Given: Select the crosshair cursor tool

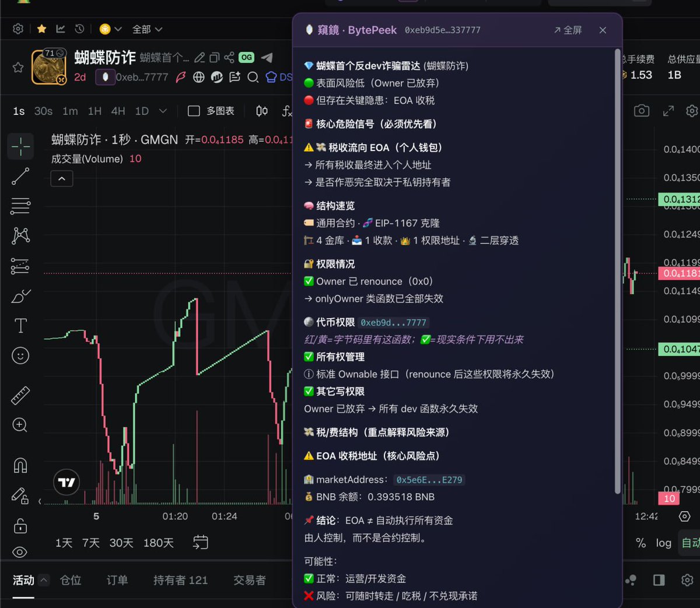Looking at the screenshot, I should [20, 146].
